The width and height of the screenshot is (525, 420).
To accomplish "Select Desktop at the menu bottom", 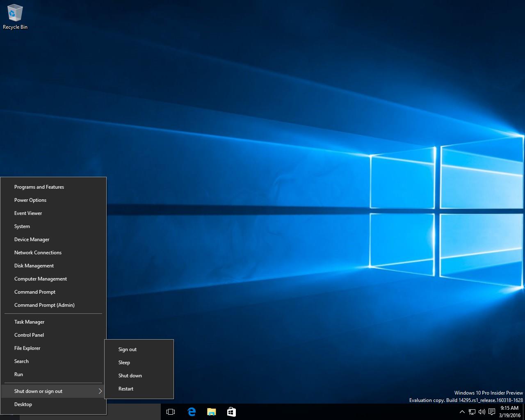I will click(53, 404).
